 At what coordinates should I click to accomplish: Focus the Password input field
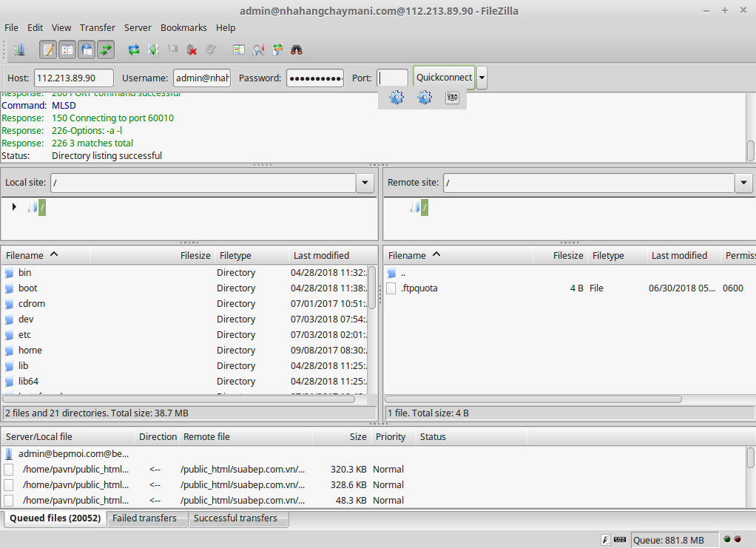click(x=315, y=78)
